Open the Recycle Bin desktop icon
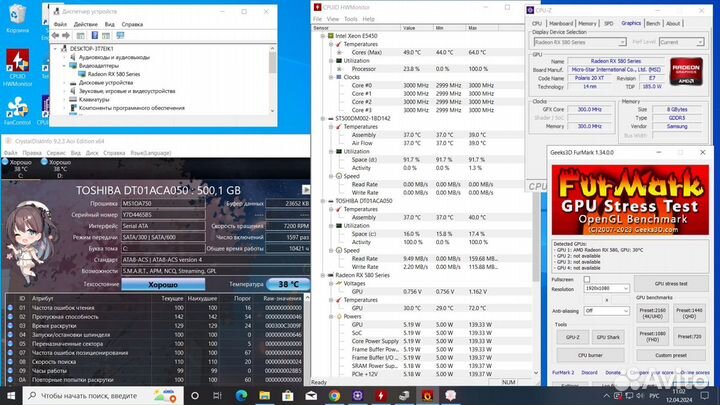 pyautogui.click(x=17, y=18)
